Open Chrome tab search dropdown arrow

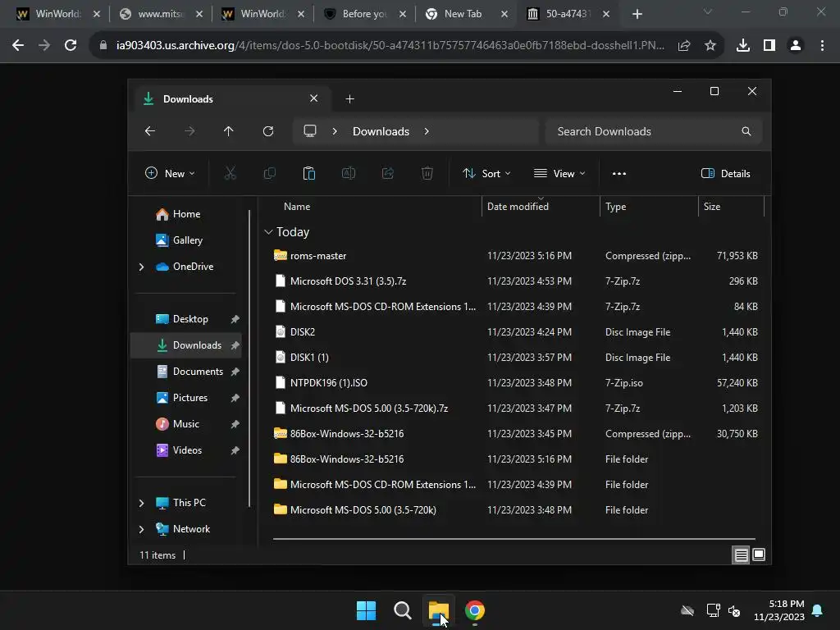(708, 11)
